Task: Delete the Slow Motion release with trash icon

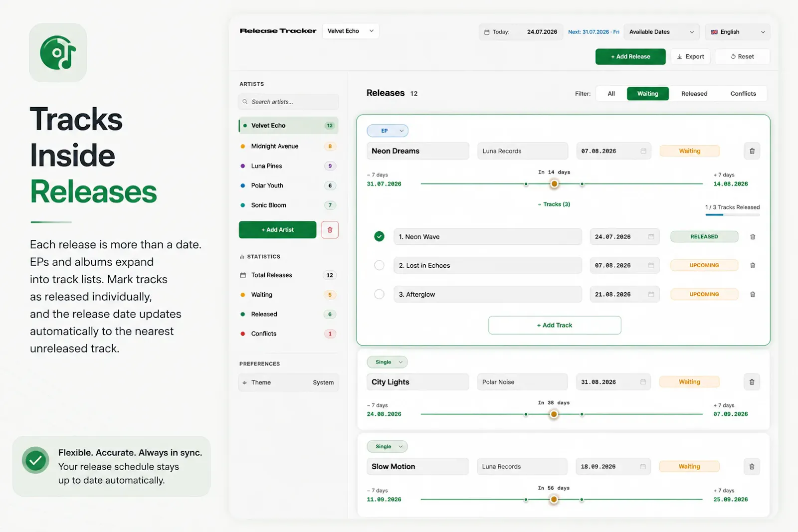Action: (x=752, y=467)
